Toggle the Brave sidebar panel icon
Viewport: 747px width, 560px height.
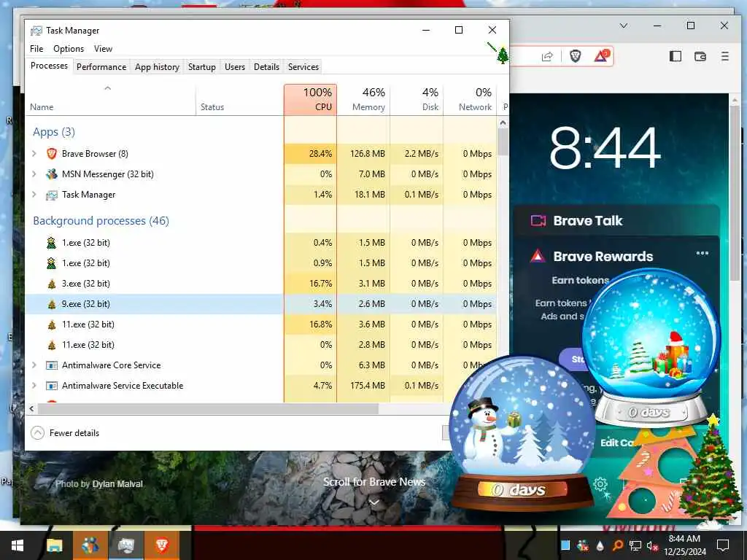click(x=675, y=56)
